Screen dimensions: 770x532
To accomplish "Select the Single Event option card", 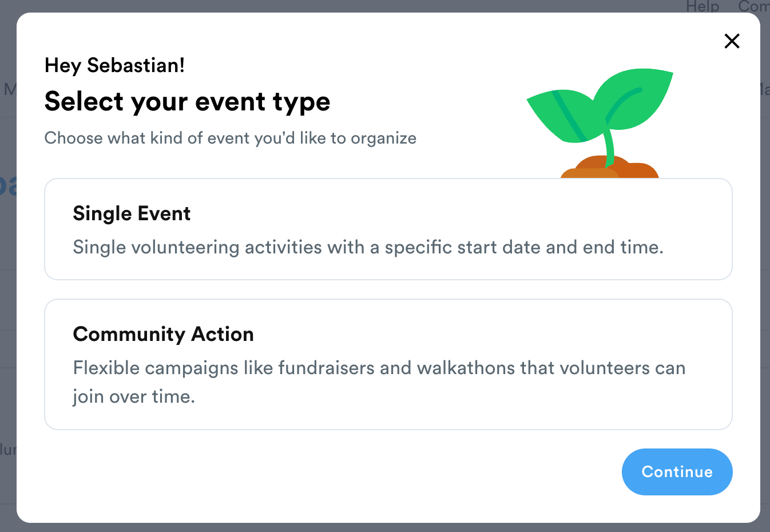I will (x=388, y=229).
